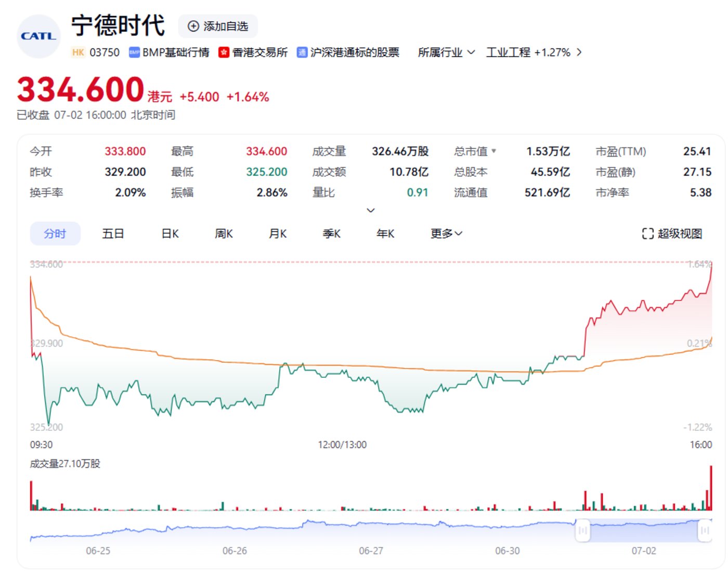Click the plus icon in 添加自选
Image resolution: width=728 pixels, height=574 pixels.
coord(193,26)
